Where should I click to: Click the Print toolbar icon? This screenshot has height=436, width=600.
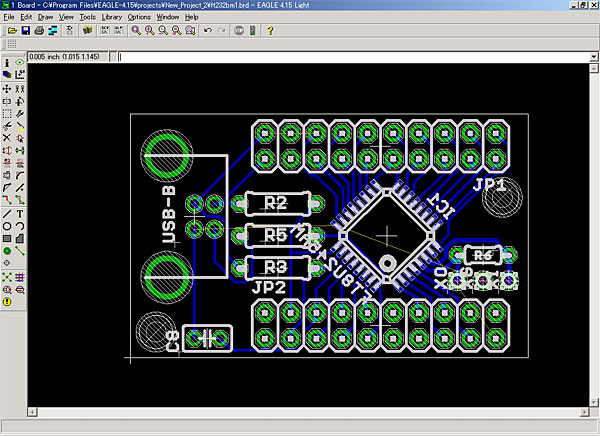pyautogui.click(x=39, y=31)
